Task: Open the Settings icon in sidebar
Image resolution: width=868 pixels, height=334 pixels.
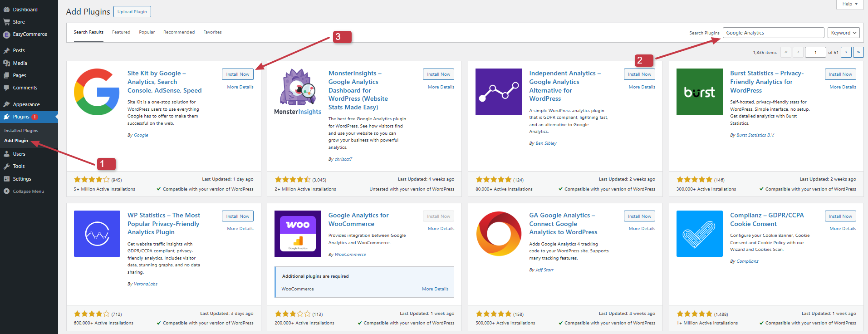Action: pyautogui.click(x=6, y=179)
